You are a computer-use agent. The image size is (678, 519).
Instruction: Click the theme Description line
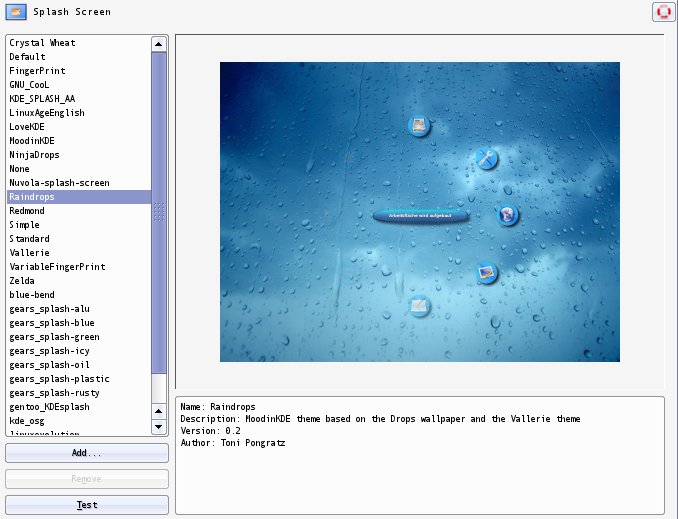tap(380, 419)
